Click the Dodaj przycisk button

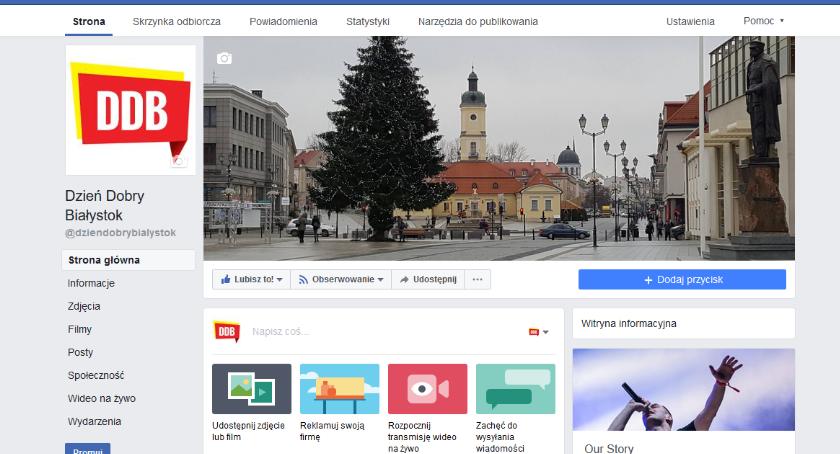click(x=682, y=280)
